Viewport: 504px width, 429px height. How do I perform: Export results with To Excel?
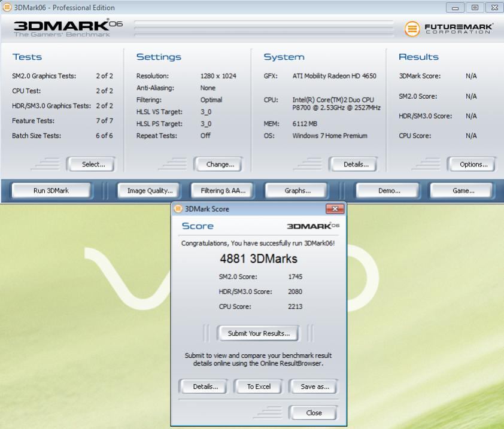pyautogui.click(x=258, y=387)
